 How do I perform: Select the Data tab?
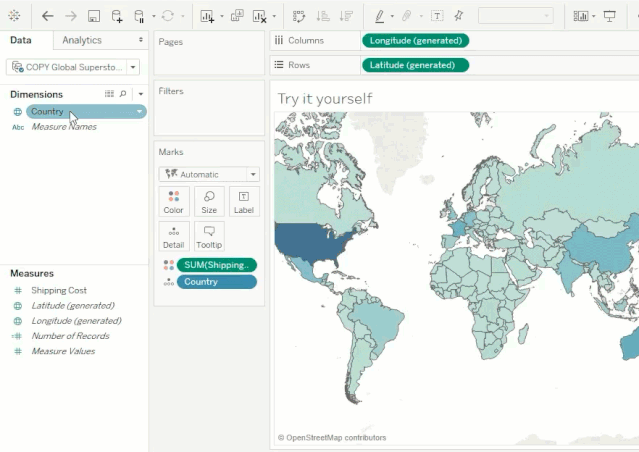click(x=20, y=40)
